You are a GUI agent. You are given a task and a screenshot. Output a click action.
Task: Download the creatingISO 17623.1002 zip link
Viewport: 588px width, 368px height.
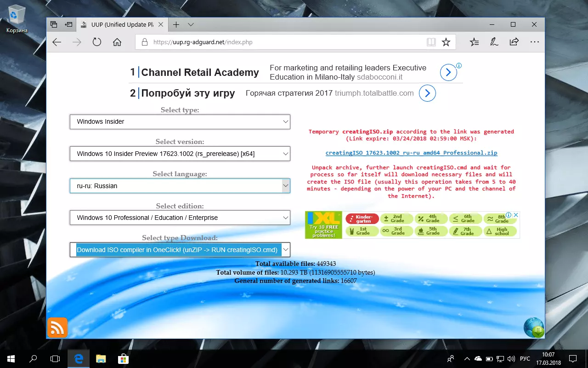pyautogui.click(x=411, y=153)
